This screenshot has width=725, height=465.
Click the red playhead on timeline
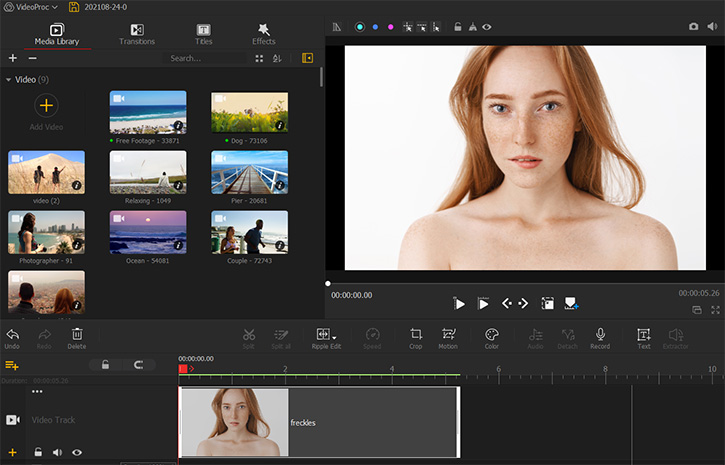pos(182,369)
